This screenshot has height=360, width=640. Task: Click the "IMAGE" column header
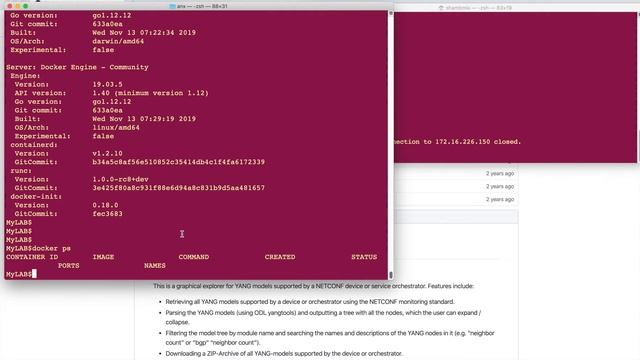pos(103,257)
